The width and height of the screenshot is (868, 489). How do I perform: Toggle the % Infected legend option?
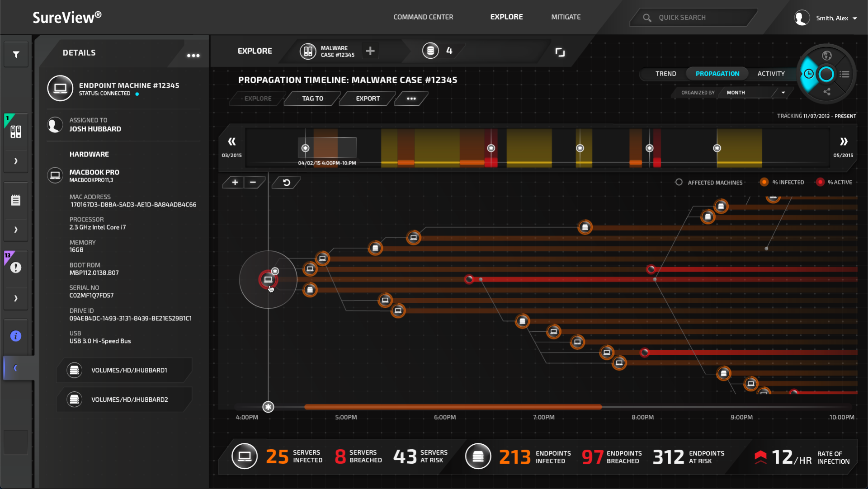click(764, 182)
